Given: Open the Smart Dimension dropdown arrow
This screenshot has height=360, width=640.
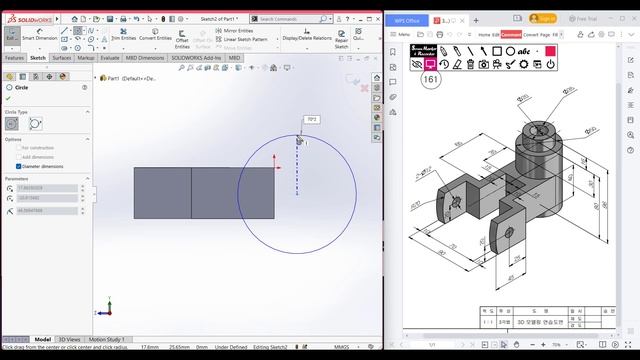Looking at the screenshot, I should pyautogui.click(x=40, y=49).
